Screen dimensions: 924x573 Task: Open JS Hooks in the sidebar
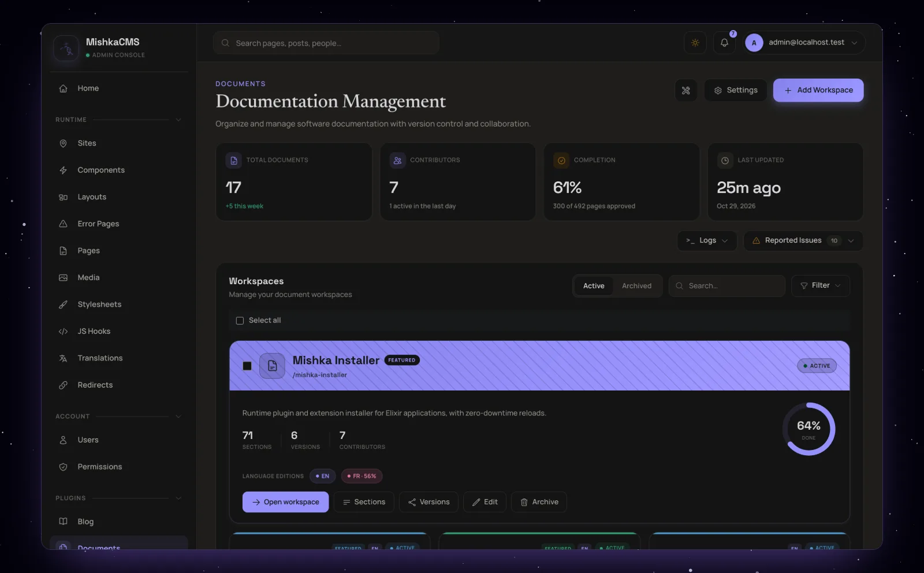click(x=119, y=332)
